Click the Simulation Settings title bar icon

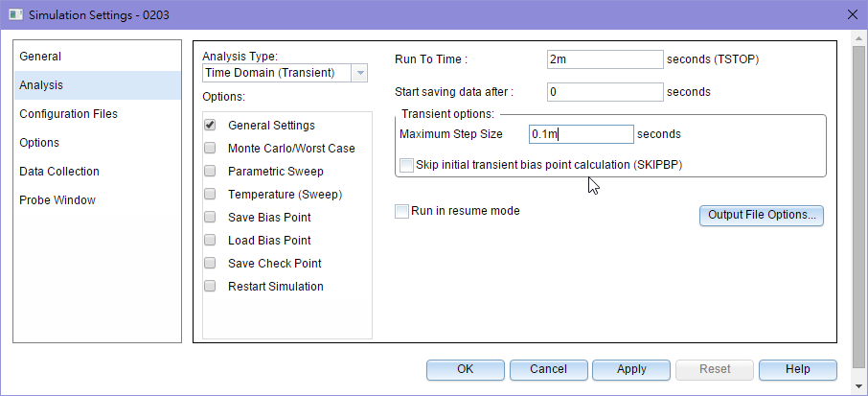click(x=15, y=15)
